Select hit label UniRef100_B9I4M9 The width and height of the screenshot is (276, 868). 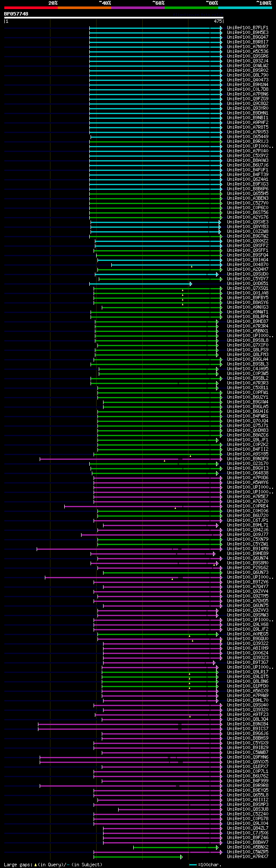coord(248,549)
